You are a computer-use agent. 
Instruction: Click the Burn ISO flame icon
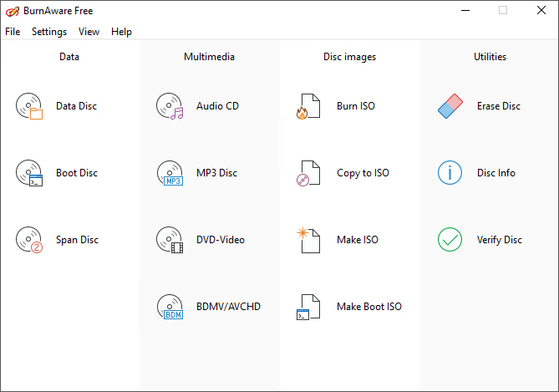pyautogui.click(x=308, y=106)
